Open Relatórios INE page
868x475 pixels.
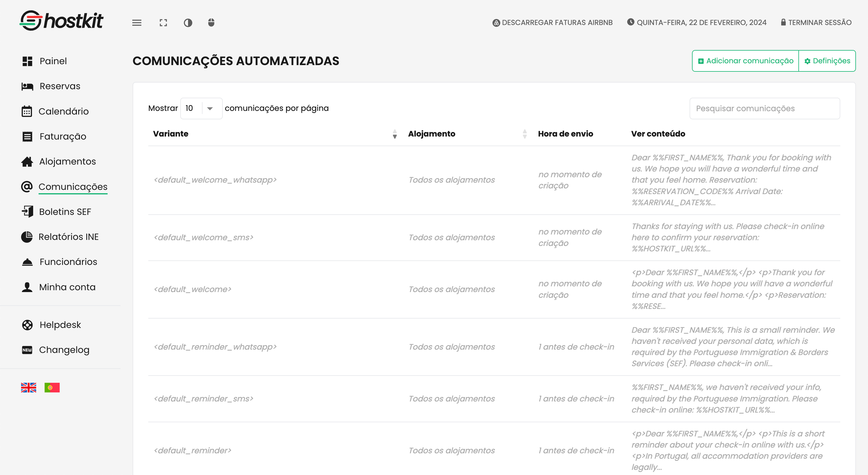69,237
